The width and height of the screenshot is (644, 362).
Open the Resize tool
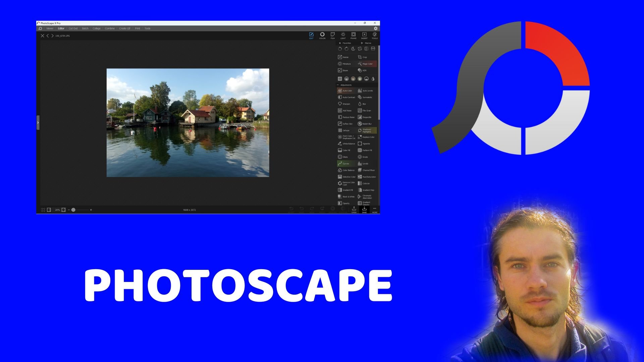click(x=343, y=57)
